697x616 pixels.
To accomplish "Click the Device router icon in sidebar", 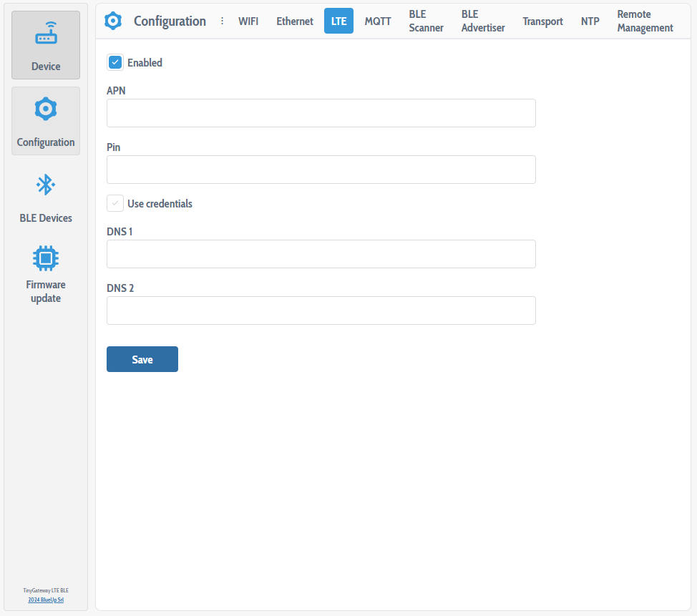I will coord(46,34).
